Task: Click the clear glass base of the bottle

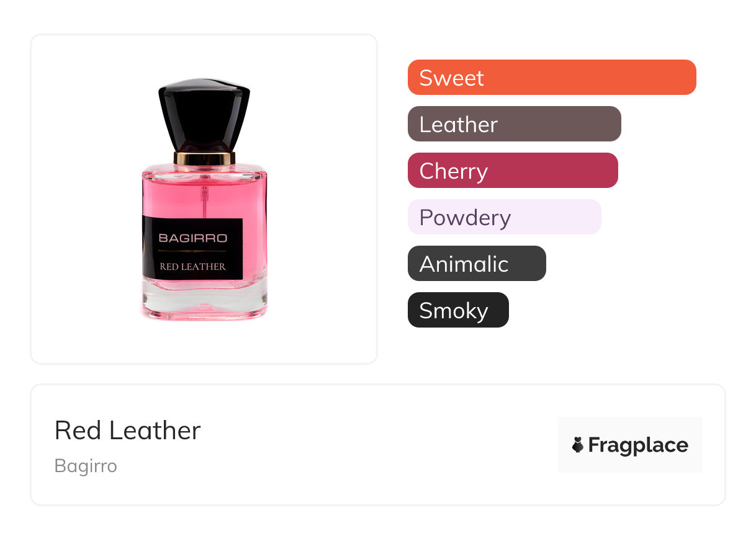Action: [x=204, y=304]
